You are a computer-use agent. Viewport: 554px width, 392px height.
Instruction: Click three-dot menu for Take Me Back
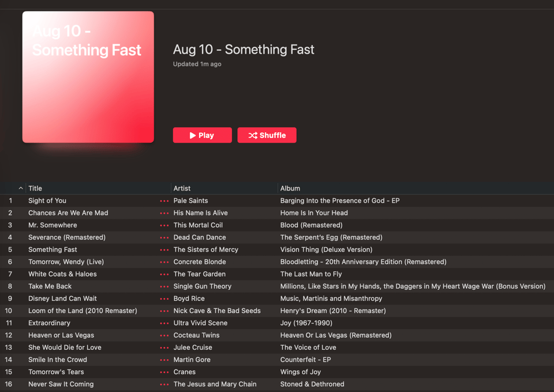tap(164, 287)
